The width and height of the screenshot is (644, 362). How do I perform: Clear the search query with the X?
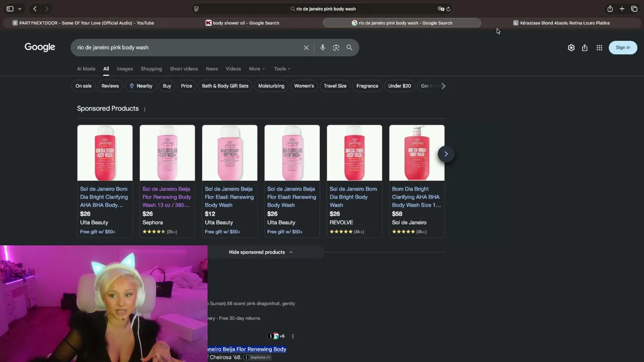click(306, 47)
